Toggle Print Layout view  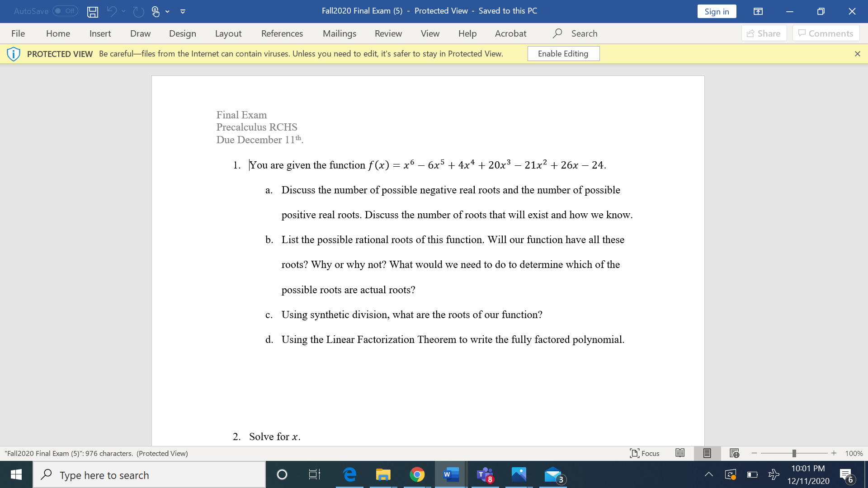tap(707, 453)
